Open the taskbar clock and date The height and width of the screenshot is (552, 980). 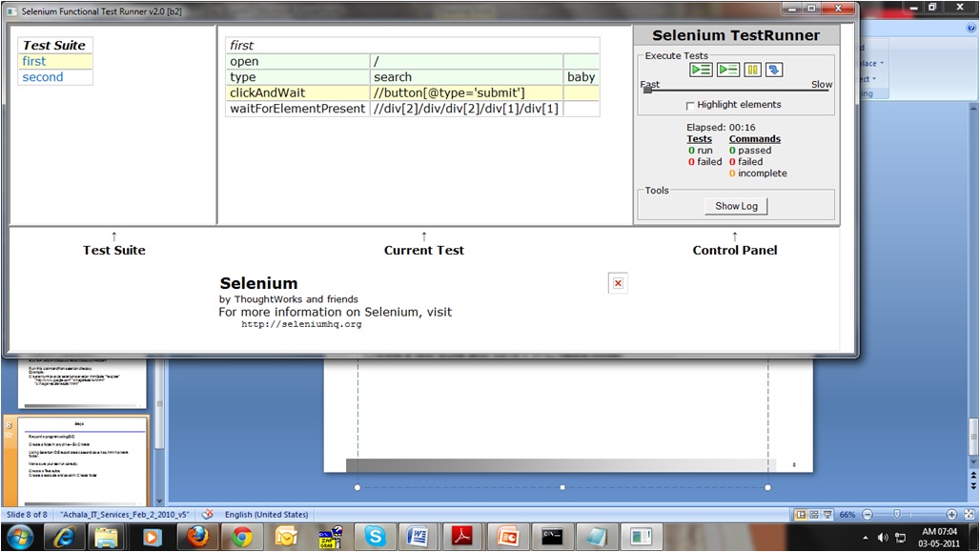(939, 538)
